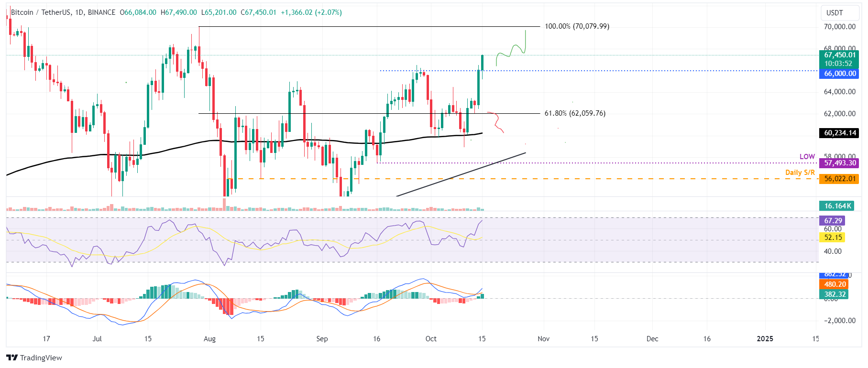Select the green projected path arrow drawing

pyautogui.click(x=511, y=48)
